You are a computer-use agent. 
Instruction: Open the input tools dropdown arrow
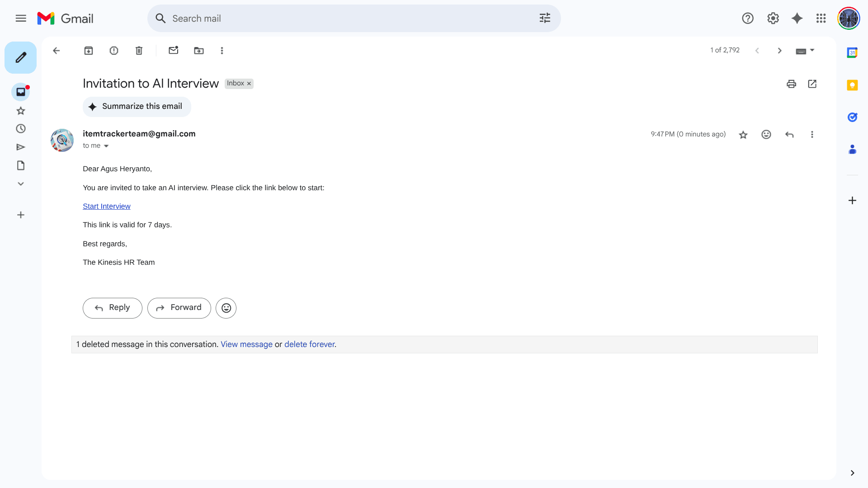coord(812,50)
